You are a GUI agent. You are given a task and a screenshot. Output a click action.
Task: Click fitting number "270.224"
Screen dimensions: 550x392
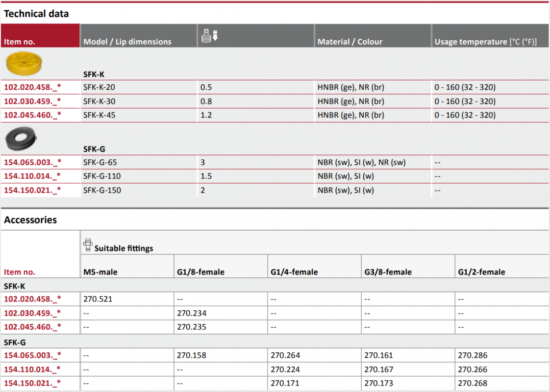coord(285,369)
